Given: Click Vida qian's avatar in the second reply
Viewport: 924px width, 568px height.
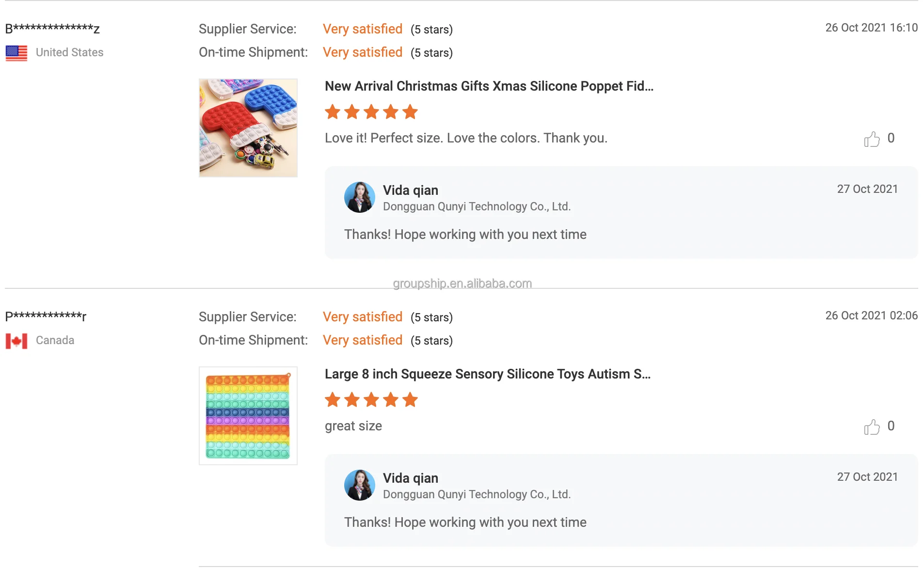Looking at the screenshot, I should pyautogui.click(x=360, y=485).
